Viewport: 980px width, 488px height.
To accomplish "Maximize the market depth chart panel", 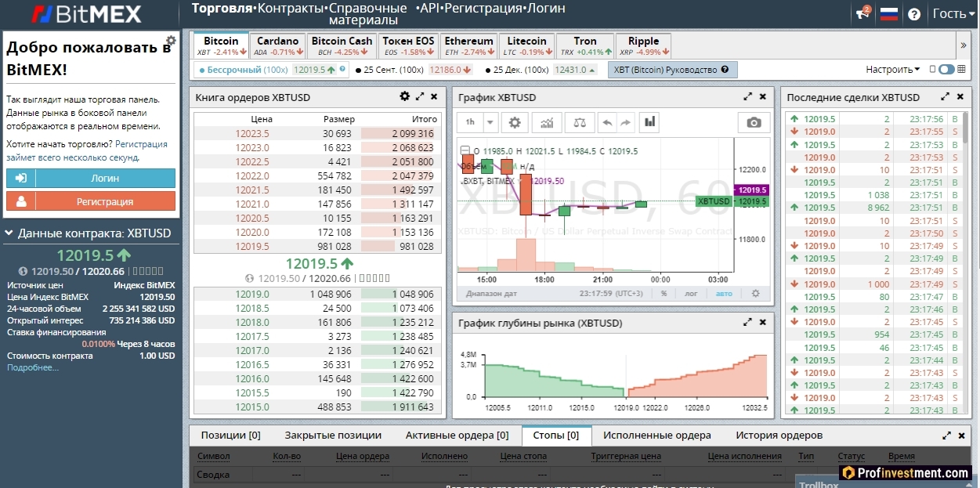I will coord(747,322).
